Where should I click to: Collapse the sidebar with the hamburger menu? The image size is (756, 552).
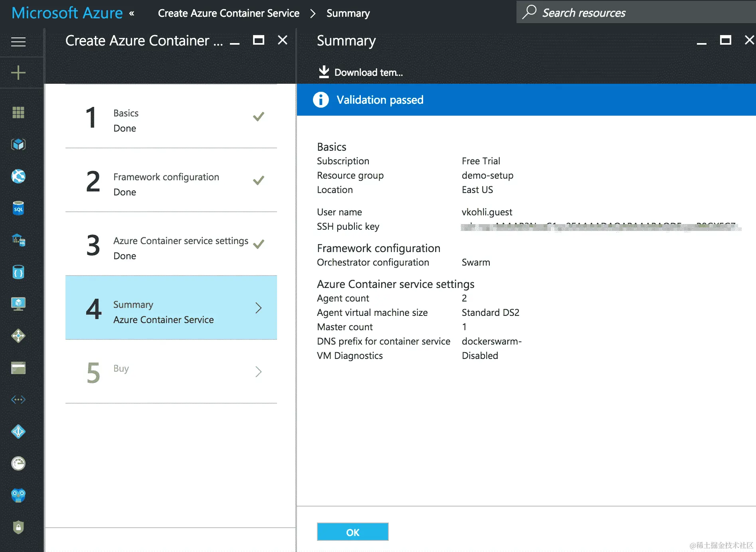(x=18, y=42)
